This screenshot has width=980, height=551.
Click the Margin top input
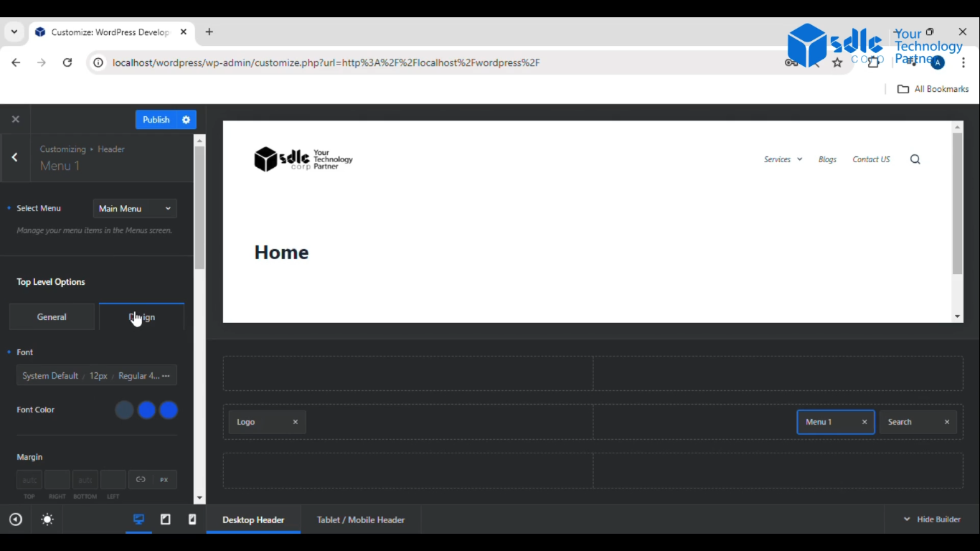tap(29, 480)
